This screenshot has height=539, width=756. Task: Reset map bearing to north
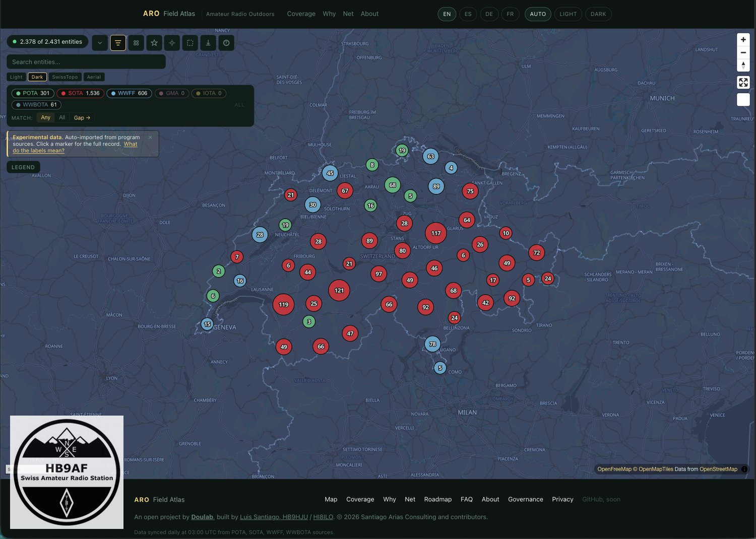pos(743,65)
